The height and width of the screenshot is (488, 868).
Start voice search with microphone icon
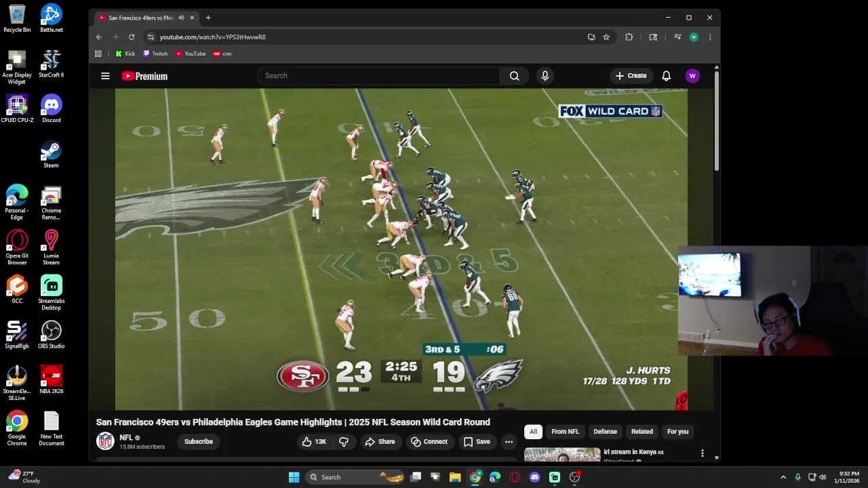[x=545, y=76]
